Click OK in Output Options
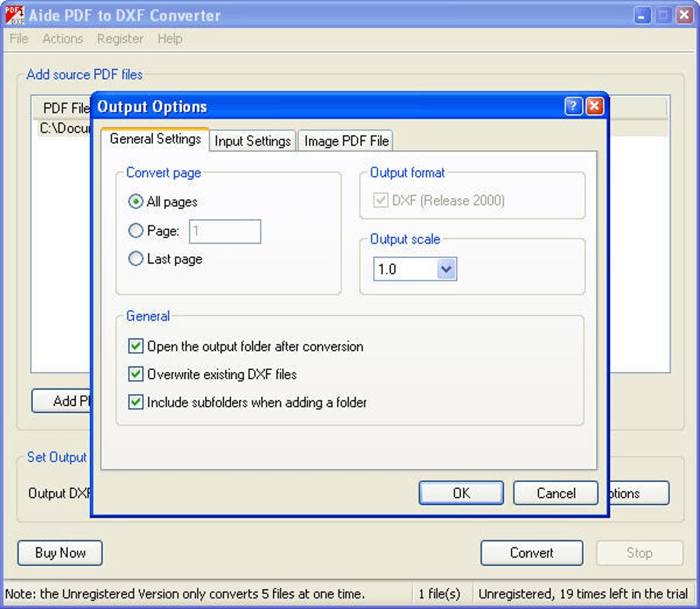 pyautogui.click(x=461, y=493)
